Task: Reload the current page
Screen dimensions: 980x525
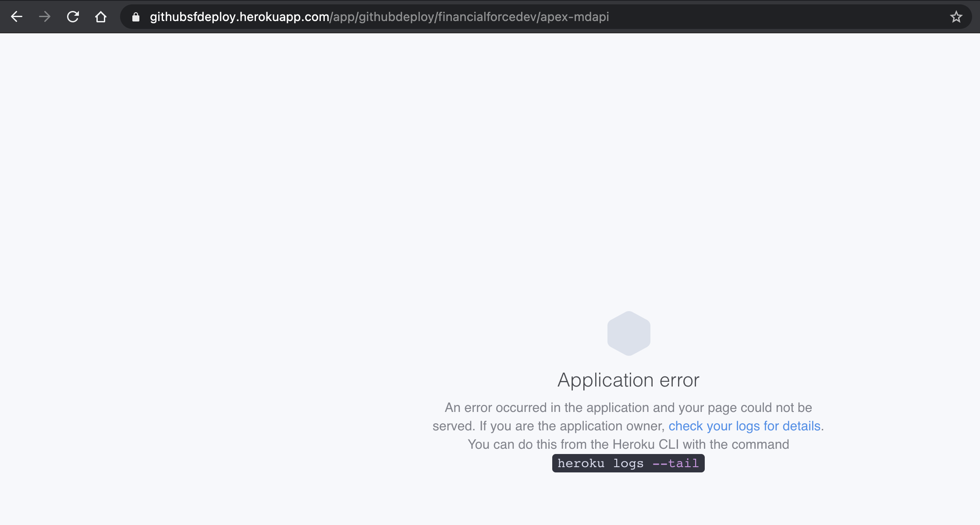Action: 73,17
